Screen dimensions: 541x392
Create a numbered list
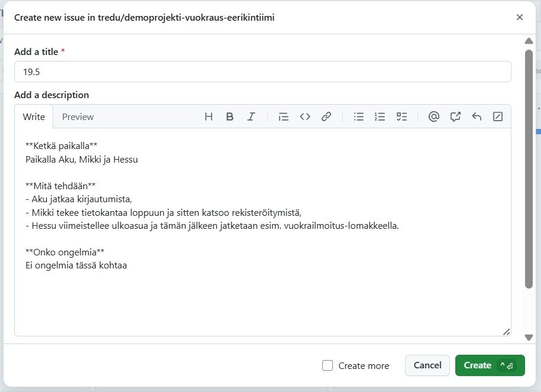379,116
